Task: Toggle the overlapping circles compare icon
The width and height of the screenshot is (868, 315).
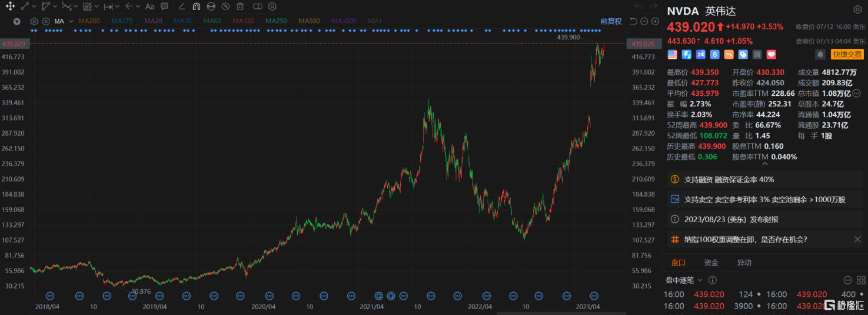Action: pos(257,6)
